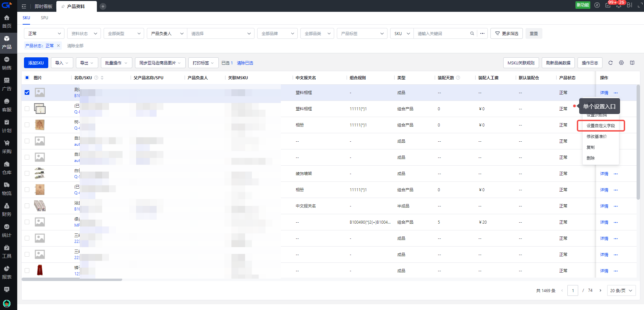
Task: Open the 20 条/页 page size dropdown
Action: pyautogui.click(x=621, y=290)
